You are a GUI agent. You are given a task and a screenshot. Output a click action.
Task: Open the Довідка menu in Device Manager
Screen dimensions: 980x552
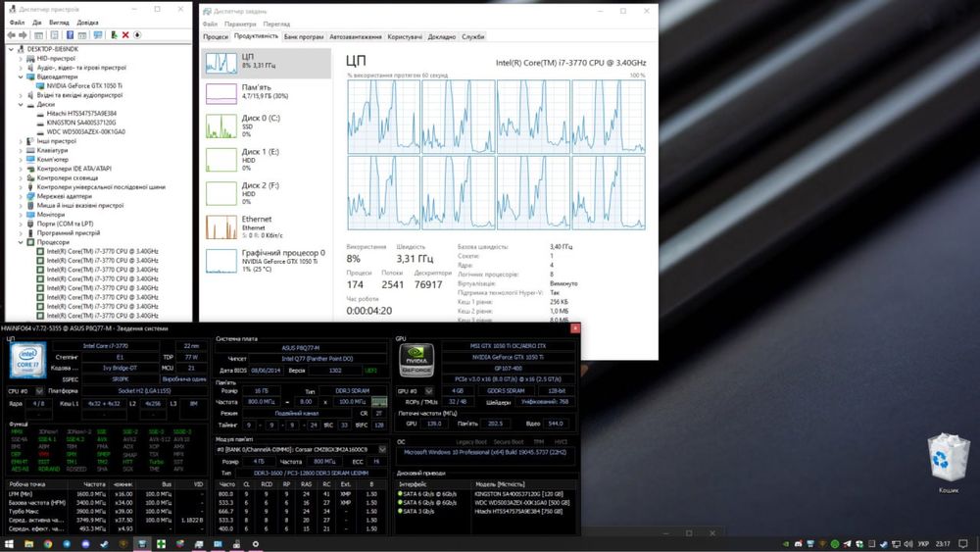pos(87,23)
